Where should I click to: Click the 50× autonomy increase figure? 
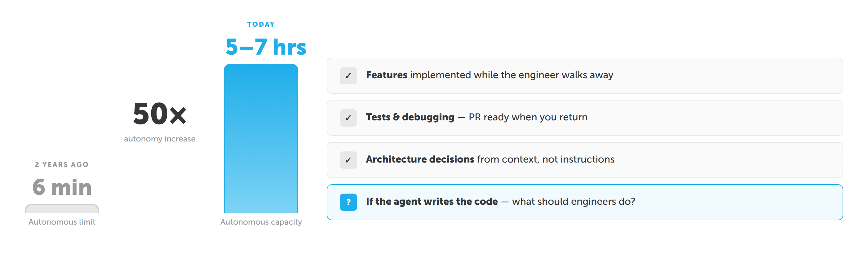(x=159, y=114)
